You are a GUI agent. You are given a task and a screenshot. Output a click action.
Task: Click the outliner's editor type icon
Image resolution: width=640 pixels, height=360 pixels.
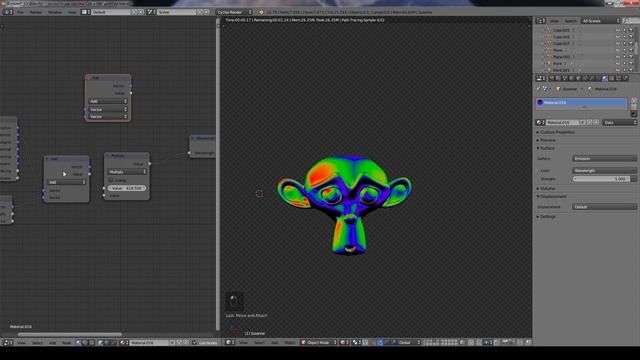click(540, 21)
